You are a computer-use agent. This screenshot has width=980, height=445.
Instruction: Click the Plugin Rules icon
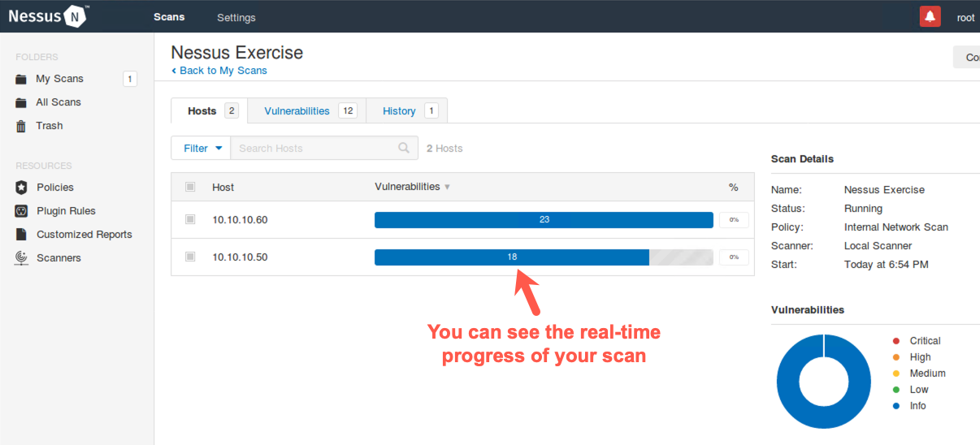pyautogui.click(x=21, y=211)
